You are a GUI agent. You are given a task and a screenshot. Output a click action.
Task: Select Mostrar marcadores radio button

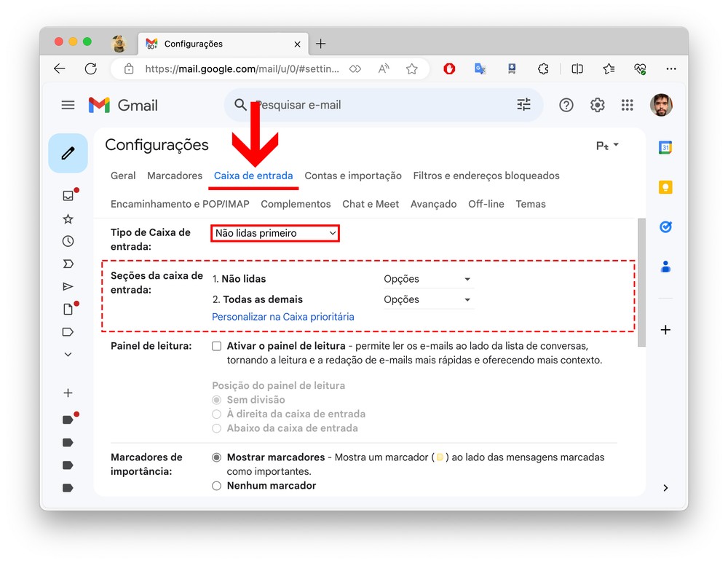click(x=216, y=457)
